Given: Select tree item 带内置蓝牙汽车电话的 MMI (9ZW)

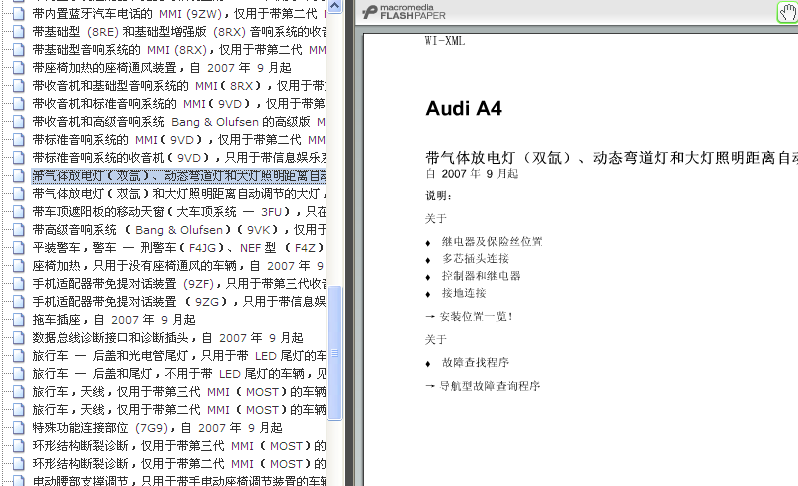Looking at the screenshot, I should point(179,14).
